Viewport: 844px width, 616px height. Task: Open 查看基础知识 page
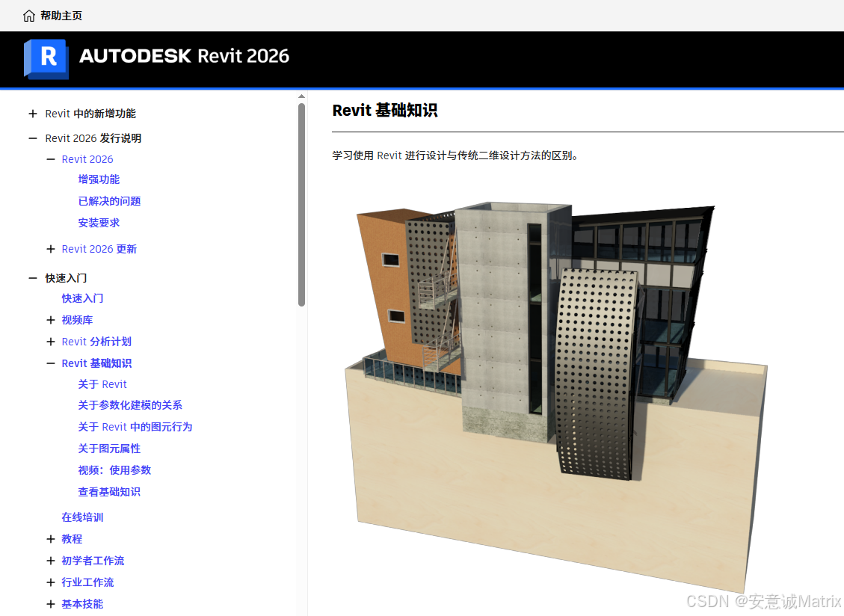pos(109,492)
